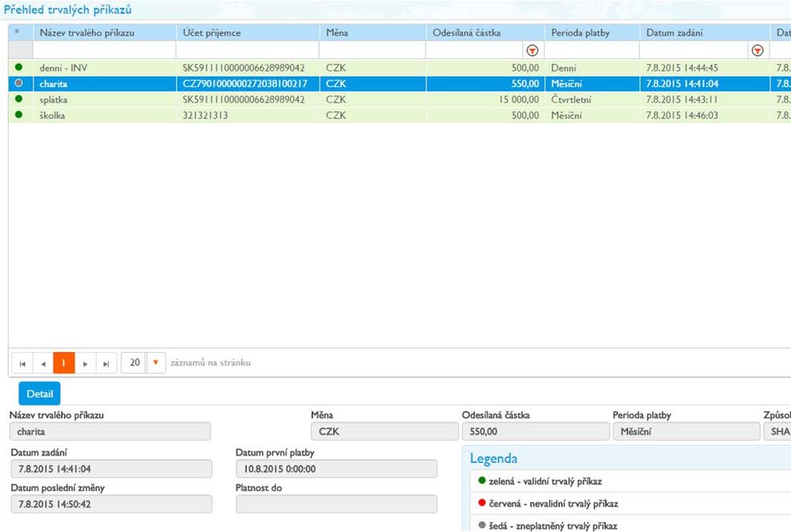Focus the Měna filter field
The height and width of the screenshot is (532, 791).
(x=372, y=50)
